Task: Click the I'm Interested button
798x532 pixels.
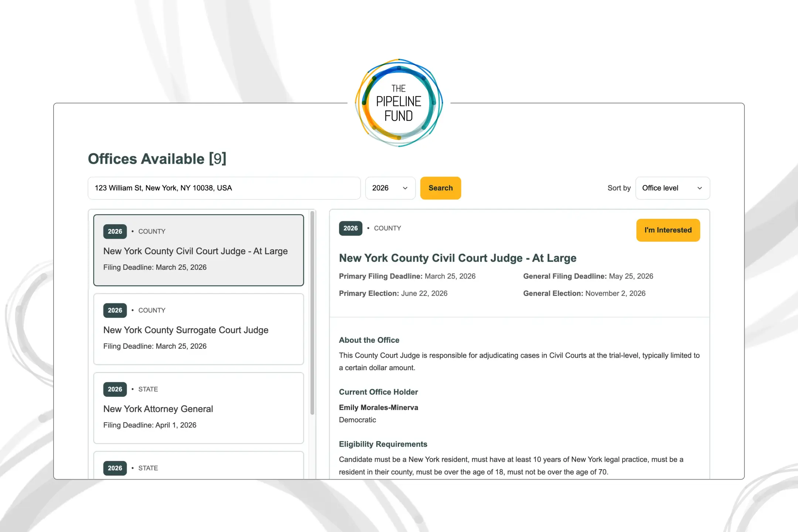Action: click(668, 230)
